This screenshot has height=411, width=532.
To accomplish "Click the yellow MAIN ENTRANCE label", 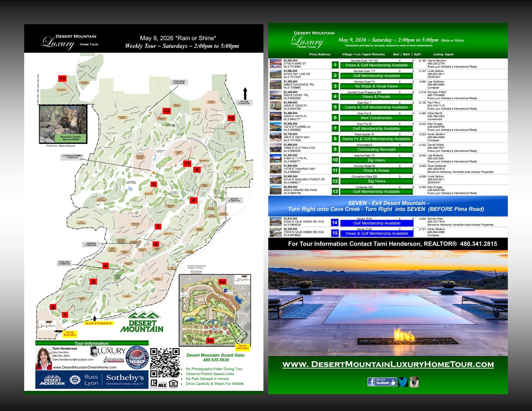I will pyautogui.click(x=98, y=323).
